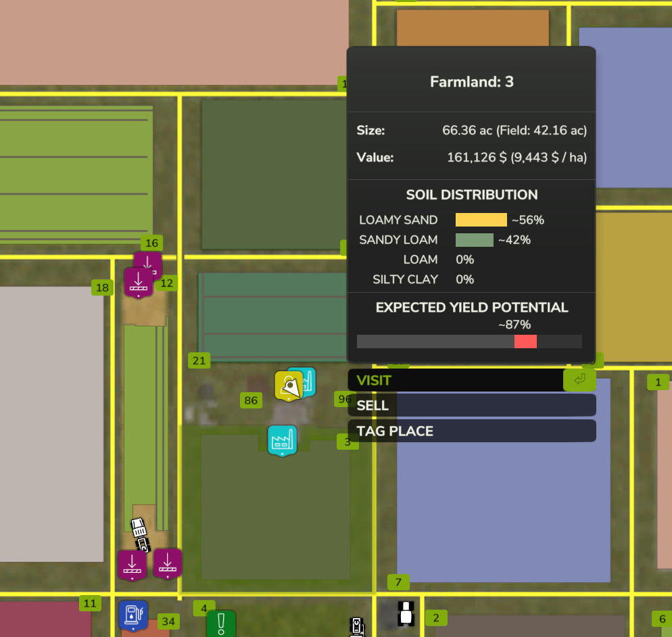
Task: Click the red segment of the yield potential bar
Action: click(525, 341)
